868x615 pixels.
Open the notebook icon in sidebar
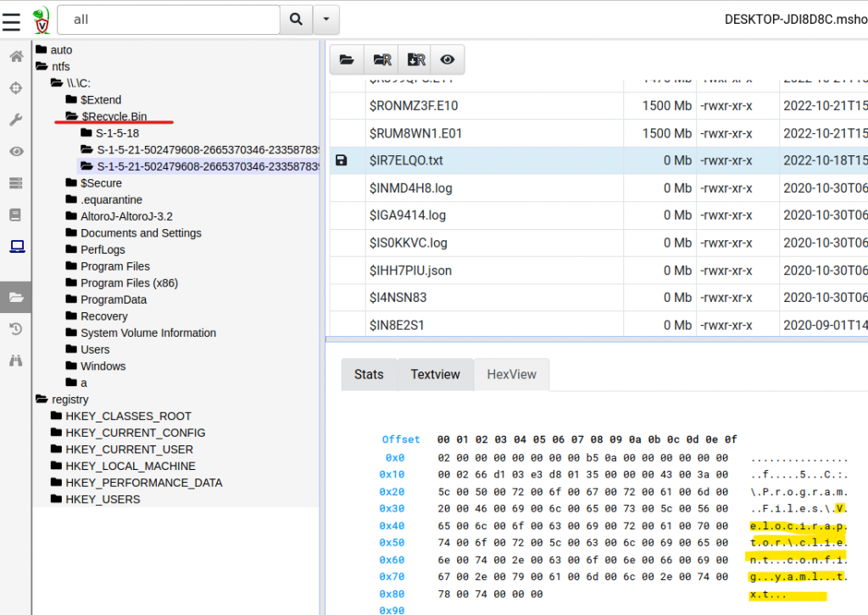coord(16,215)
